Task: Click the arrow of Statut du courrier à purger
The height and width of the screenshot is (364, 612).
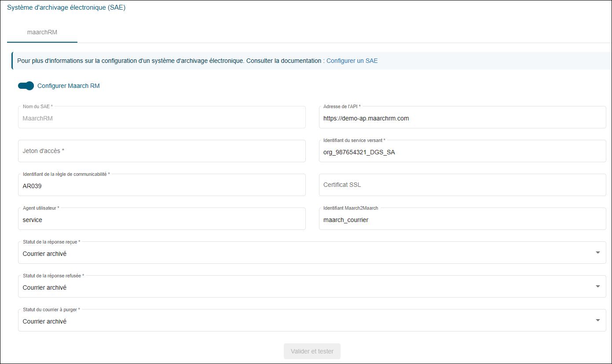Action: click(597, 320)
